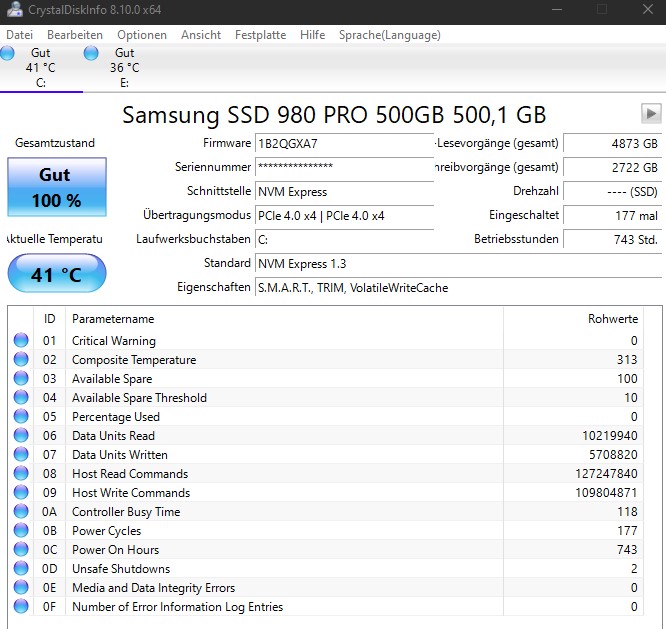Close the CrystalDiskInfo window

click(x=648, y=9)
